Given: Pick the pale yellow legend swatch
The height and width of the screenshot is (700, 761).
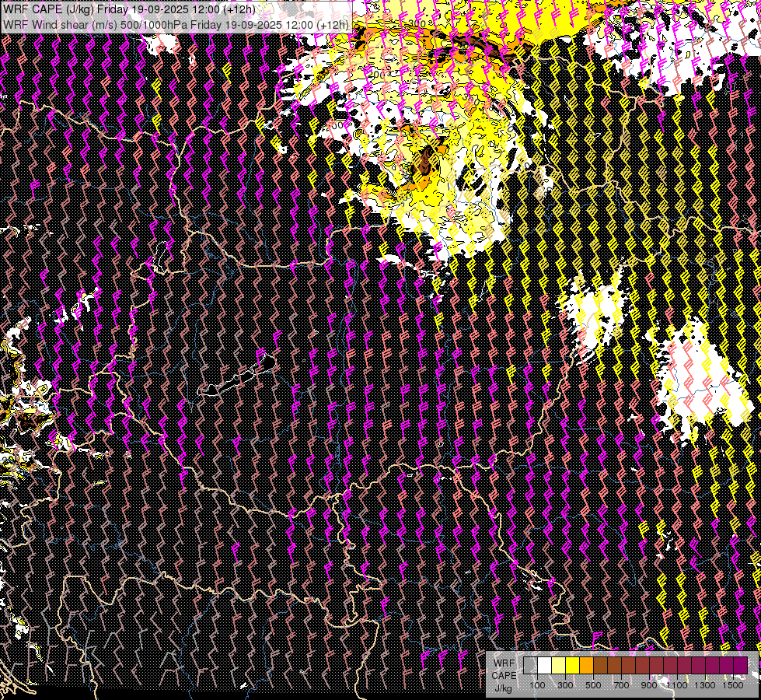Looking at the screenshot, I should 558,665.
